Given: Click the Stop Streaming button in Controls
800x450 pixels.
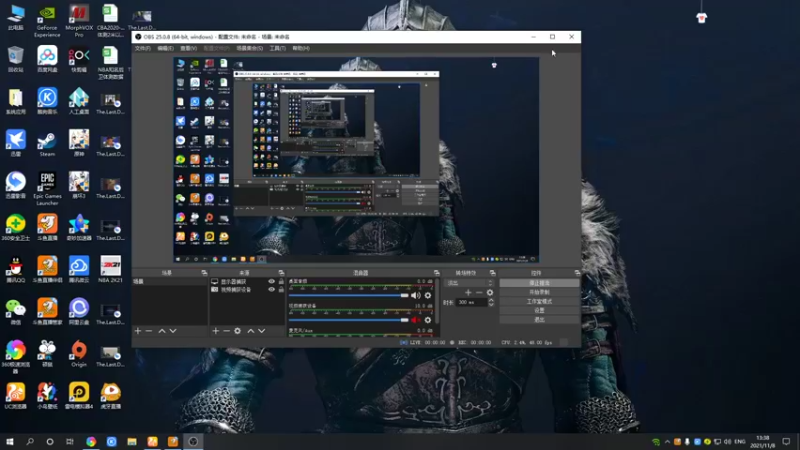Looking at the screenshot, I should click(x=539, y=283).
